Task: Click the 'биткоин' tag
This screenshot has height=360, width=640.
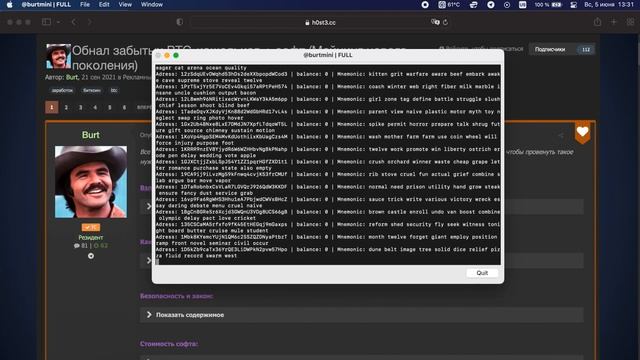Action: pos(91,91)
